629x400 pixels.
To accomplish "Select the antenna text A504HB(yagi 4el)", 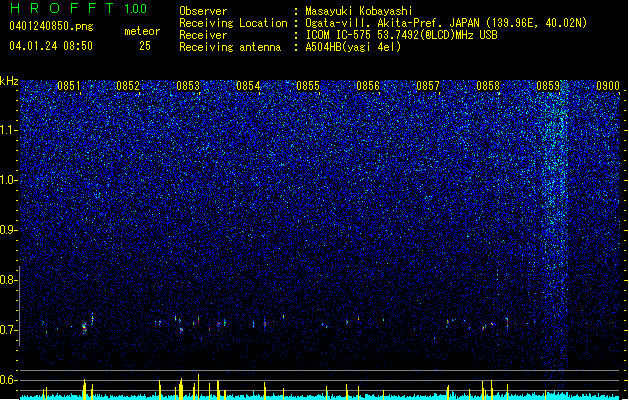I will 353,47.
